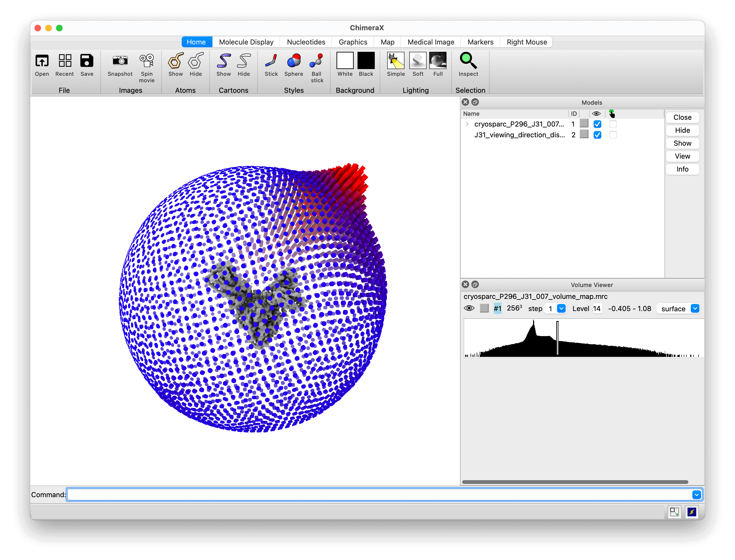
Task: Click Hide atoms icon
Action: tap(195, 61)
